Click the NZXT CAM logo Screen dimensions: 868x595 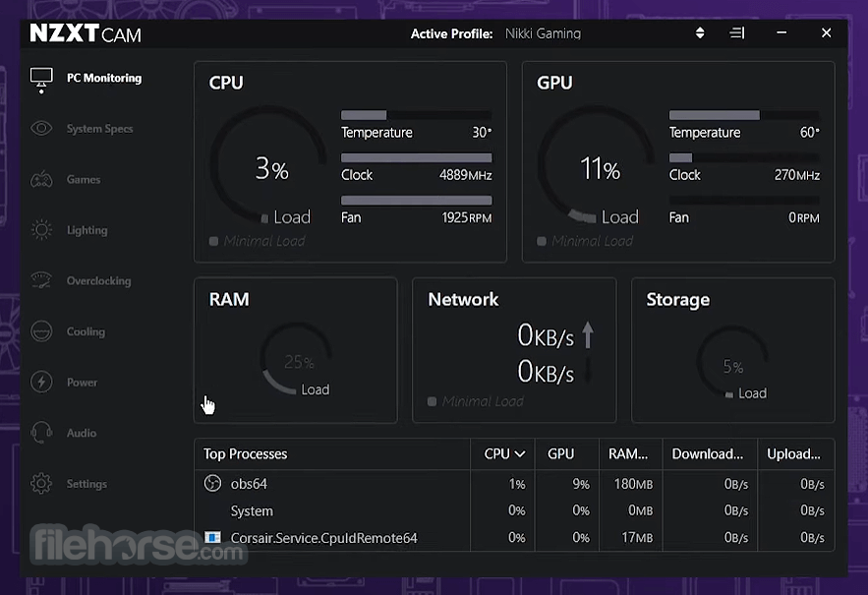click(86, 33)
